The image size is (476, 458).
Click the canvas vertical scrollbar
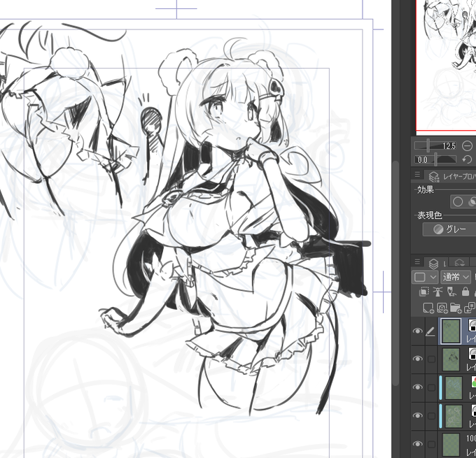395,273
